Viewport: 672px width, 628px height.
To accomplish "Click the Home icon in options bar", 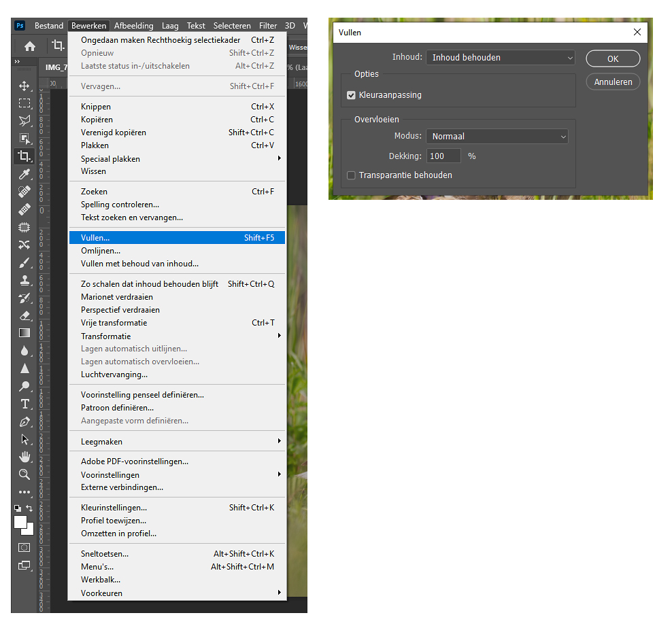I will pyautogui.click(x=30, y=46).
